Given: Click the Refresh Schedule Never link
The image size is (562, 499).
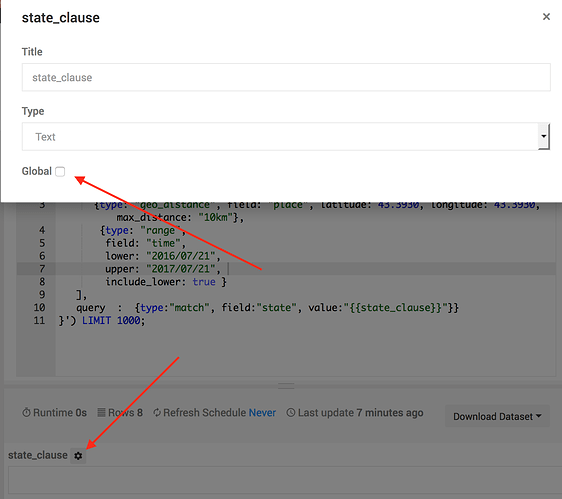Looking at the screenshot, I should point(262,413).
